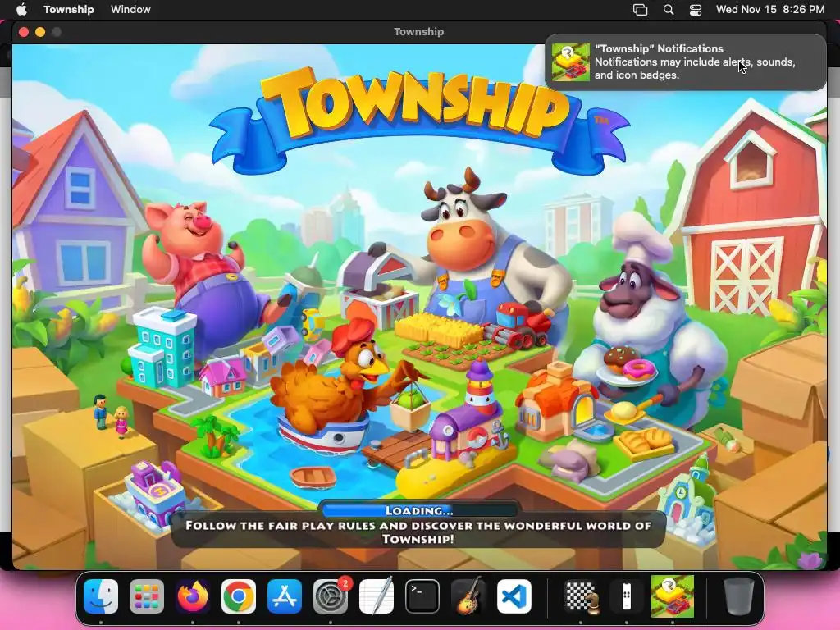
Task: Open Finder from the Dock
Action: pyautogui.click(x=101, y=596)
